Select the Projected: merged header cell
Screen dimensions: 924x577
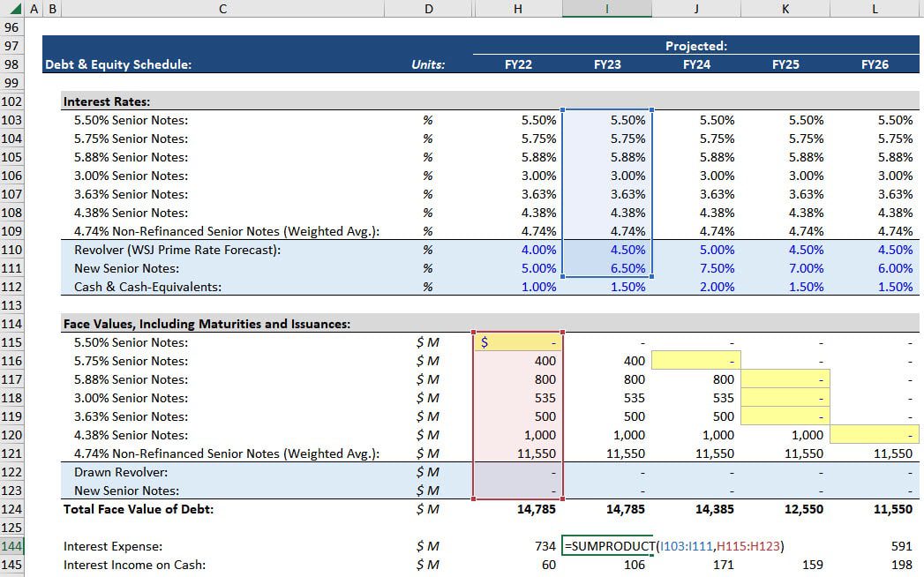pos(696,46)
